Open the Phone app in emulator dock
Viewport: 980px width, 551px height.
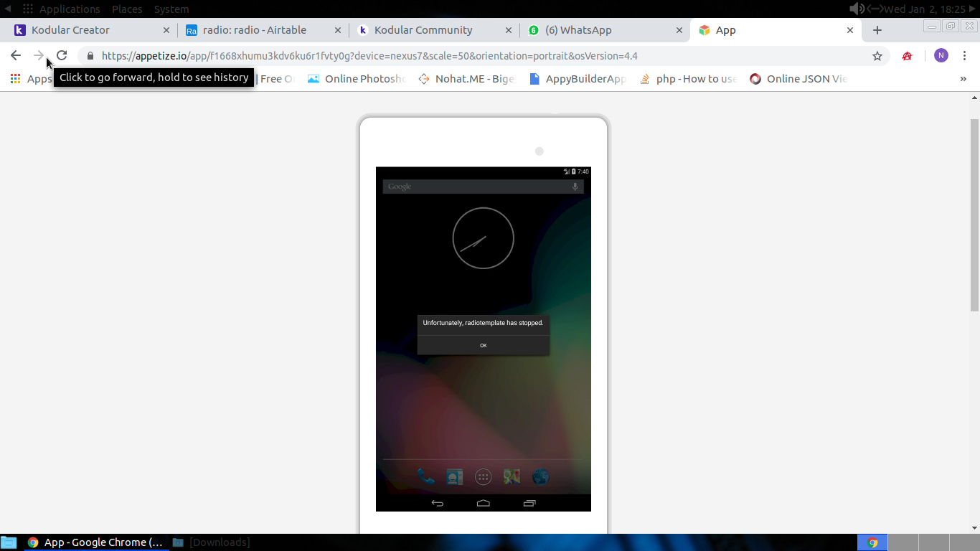point(426,476)
